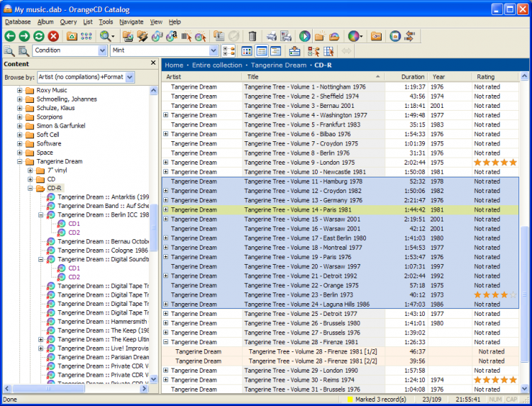Select row Volume 14 - Paris 1981
This screenshot has width=532, height=406.
[340, 210]
